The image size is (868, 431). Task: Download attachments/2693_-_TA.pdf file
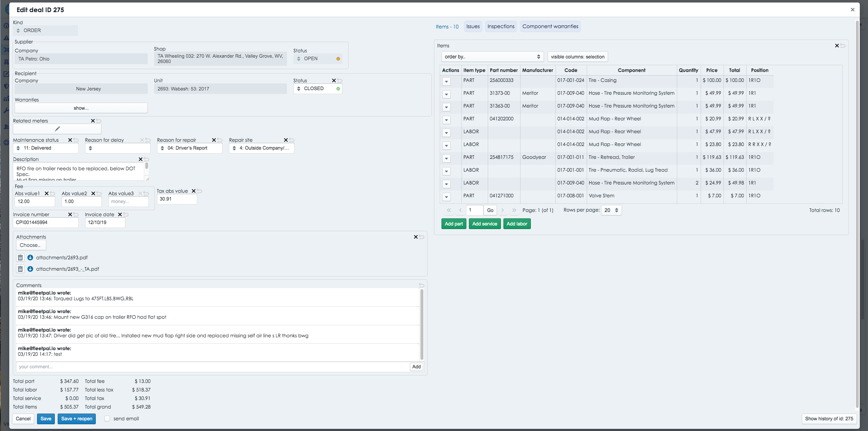30,269
